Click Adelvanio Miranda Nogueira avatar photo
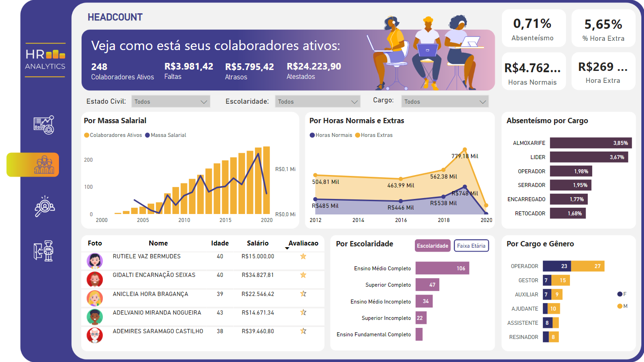 point(94,317)
